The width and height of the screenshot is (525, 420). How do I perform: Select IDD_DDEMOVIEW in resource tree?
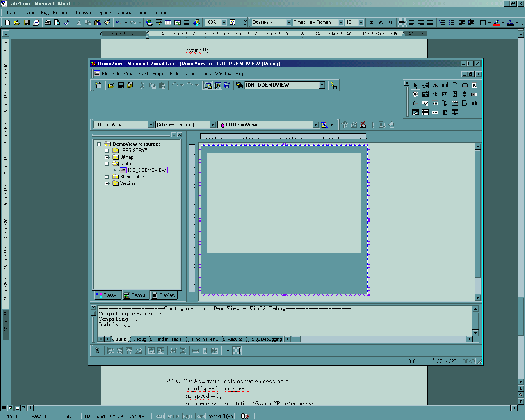[146, 170]
